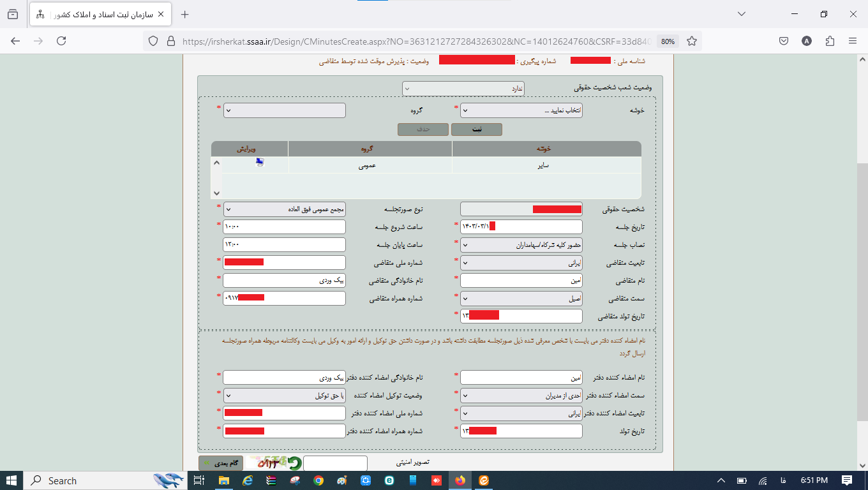Image resolution: width=868 pixels, height=490 pixels.
Task: Select the سازمان ثبت اسناد browser tab
Action: point(100,14)
